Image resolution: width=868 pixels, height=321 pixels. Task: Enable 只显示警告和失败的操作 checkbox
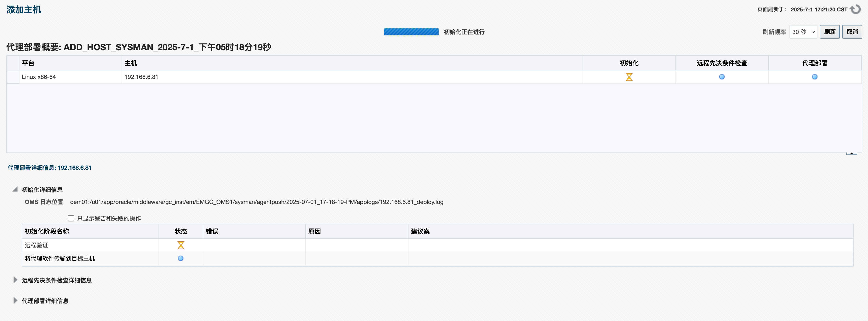pyautogui.click(x=71, y=218)
